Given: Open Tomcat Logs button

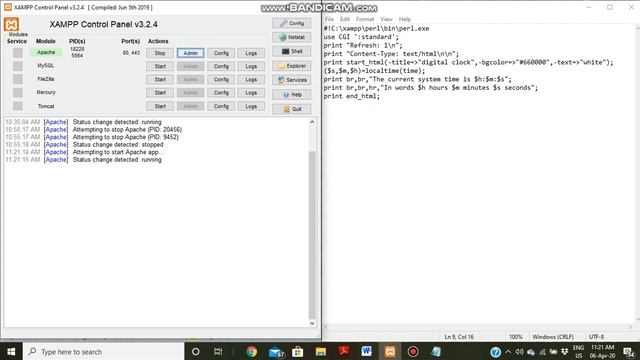Looking at the screenshot, I should 251,106.
